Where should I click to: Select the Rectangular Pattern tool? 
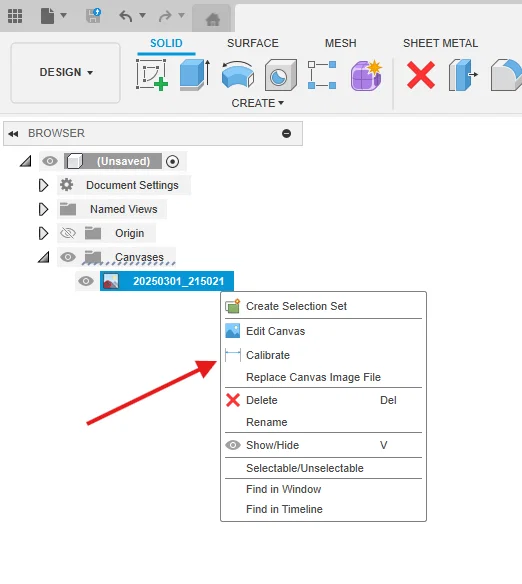click(322, 75)
